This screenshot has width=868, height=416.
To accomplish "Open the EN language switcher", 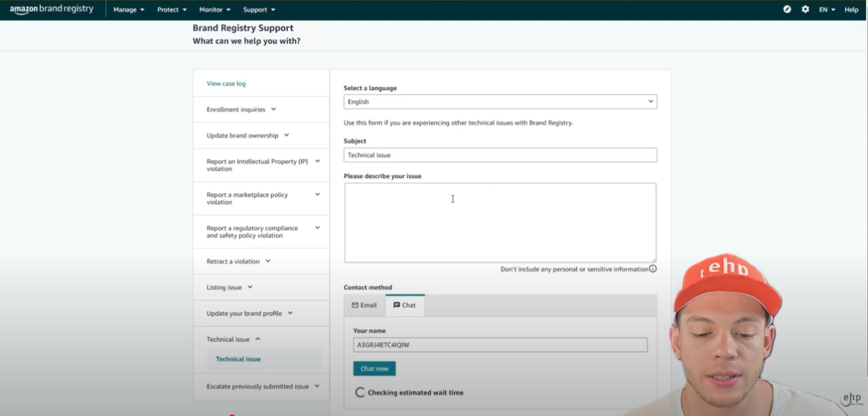I will (827, 10).
